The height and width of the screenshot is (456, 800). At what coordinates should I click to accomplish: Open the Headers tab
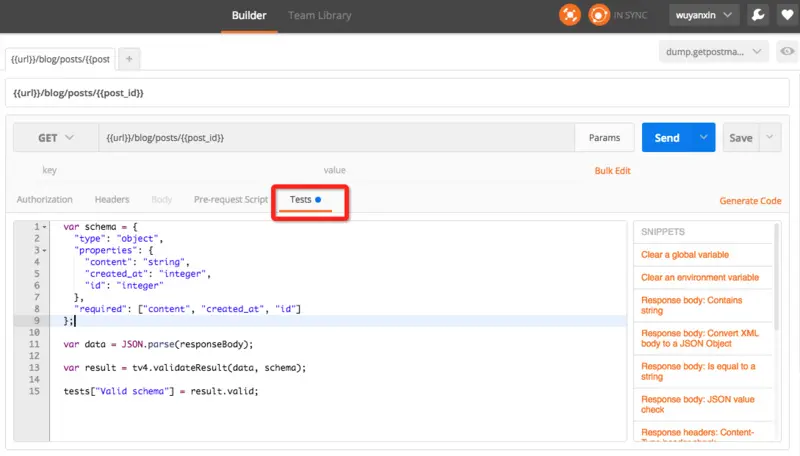(x=112, y=199)
